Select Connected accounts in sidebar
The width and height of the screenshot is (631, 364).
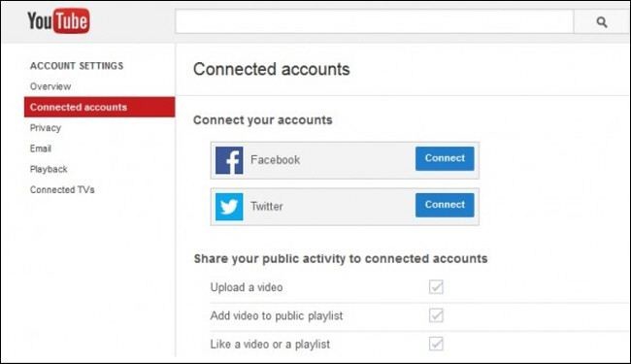point(99,107)
